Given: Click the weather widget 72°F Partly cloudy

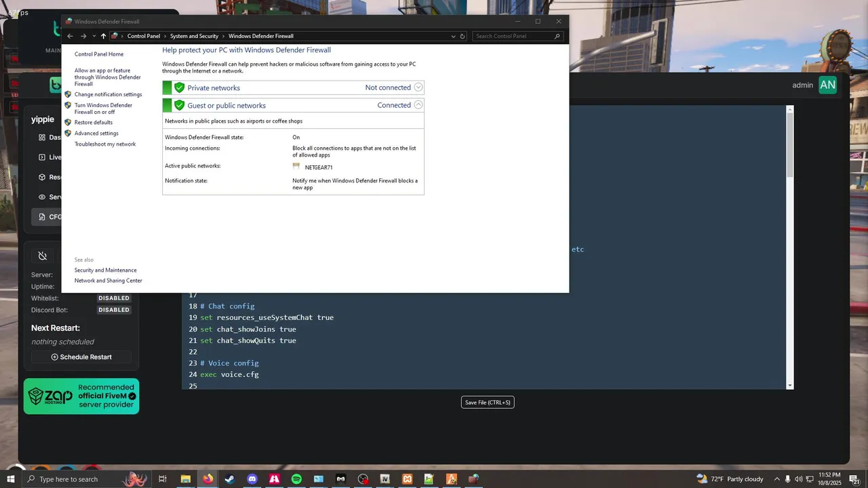Looking at the screenshot, I should [x=730, y=479].
